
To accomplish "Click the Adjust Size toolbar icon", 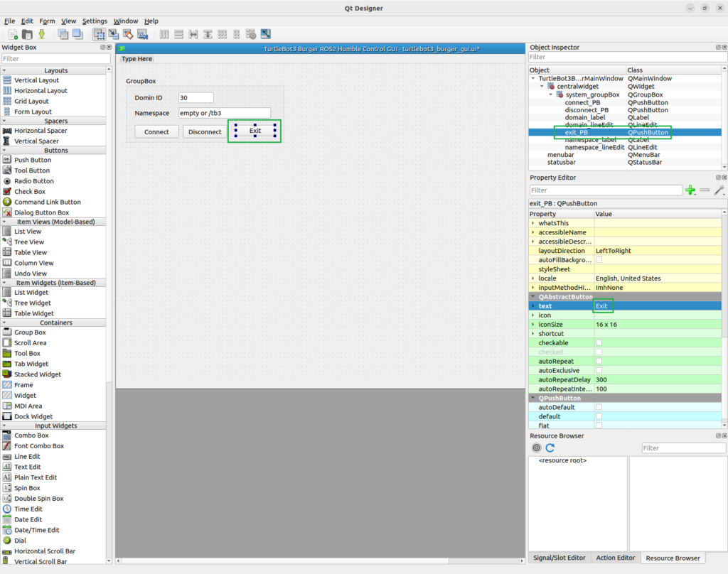I will (x=266, y=34).
